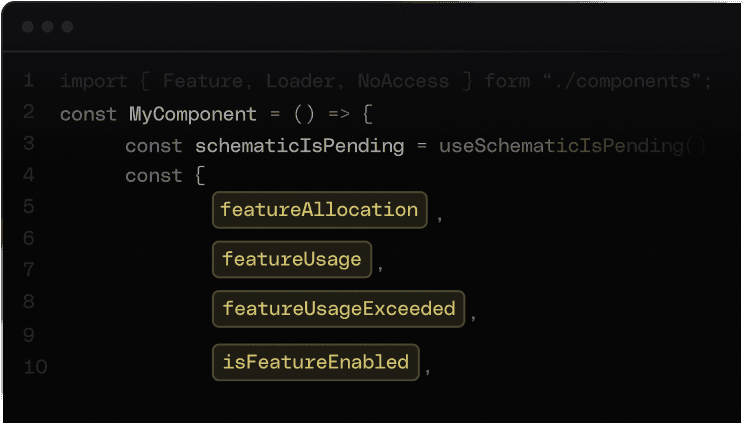Image resolution: width=743 pixels, height=435 pixels.
Task: Click the featureUsageExceeded highlighted token
Action: click(x=338, y=308)
